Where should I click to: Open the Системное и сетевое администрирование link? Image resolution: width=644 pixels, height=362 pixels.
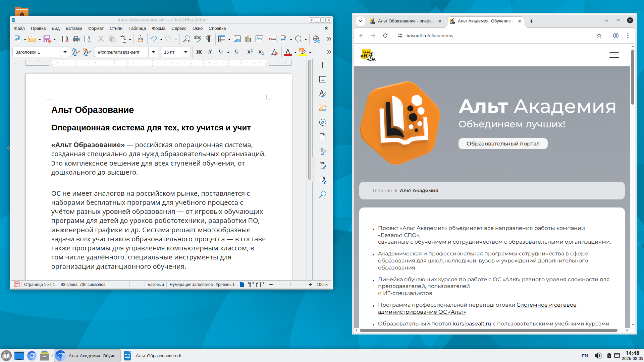point(477,308)
